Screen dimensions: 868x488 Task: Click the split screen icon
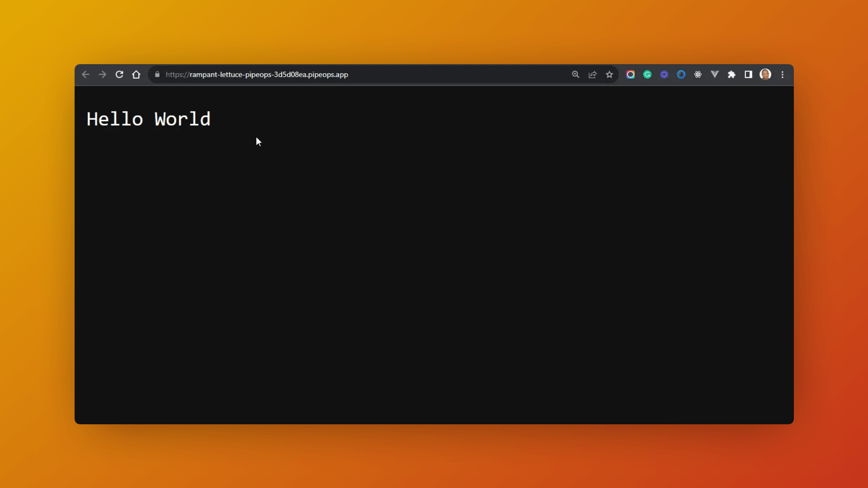(748, 75)
